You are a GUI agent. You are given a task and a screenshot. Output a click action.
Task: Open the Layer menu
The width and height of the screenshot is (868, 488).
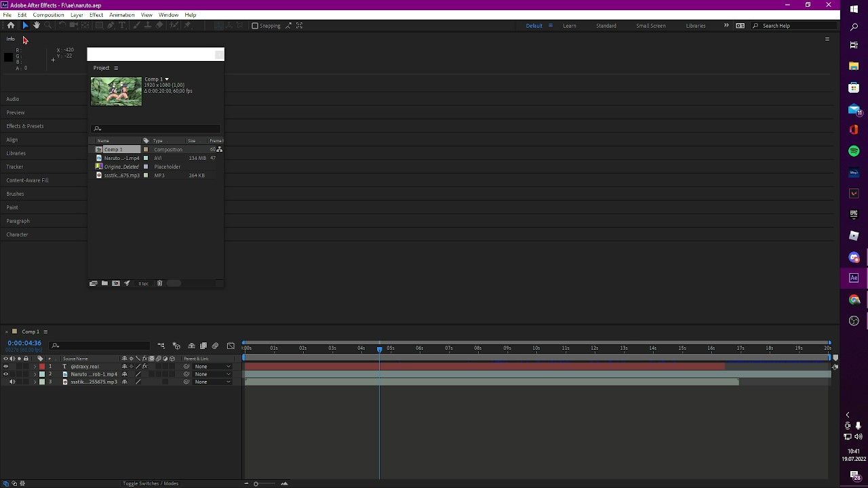pos(77,15)
